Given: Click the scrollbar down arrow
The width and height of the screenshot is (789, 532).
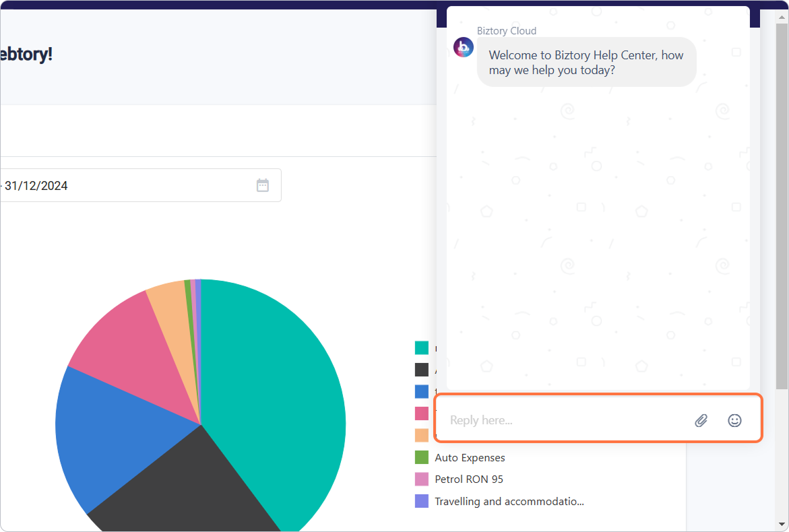Looking at the screenshot, I should click(782, 524).
